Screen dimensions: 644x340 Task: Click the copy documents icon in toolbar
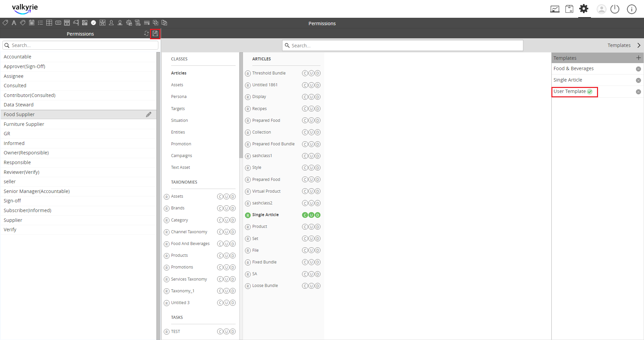(164, 23)
